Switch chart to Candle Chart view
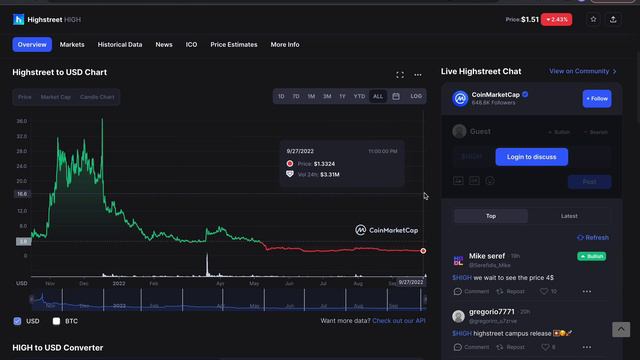The height and width of the screenshot is (360, 640). 97,97
